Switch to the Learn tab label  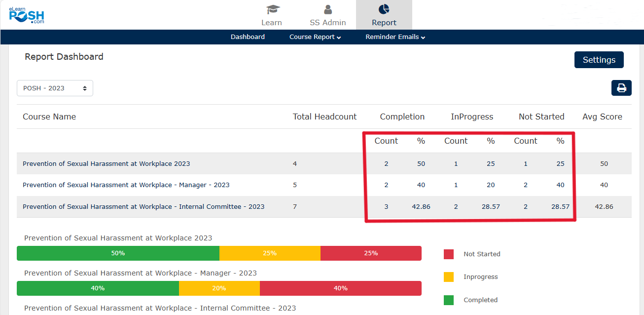[272, 23]
